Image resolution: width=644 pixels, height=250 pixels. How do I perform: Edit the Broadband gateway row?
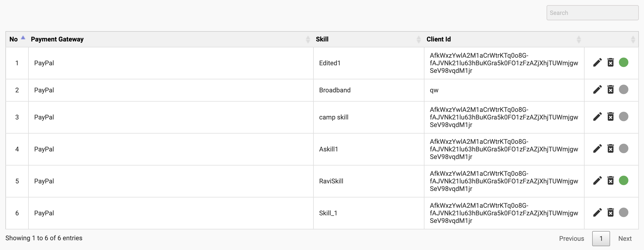click(597, 90)
